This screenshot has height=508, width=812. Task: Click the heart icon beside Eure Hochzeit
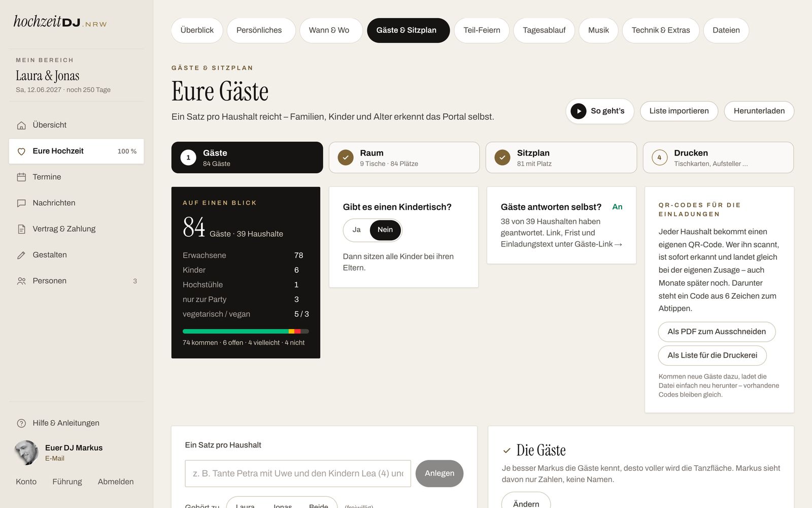pyautogui.click(x=21, y=151)
